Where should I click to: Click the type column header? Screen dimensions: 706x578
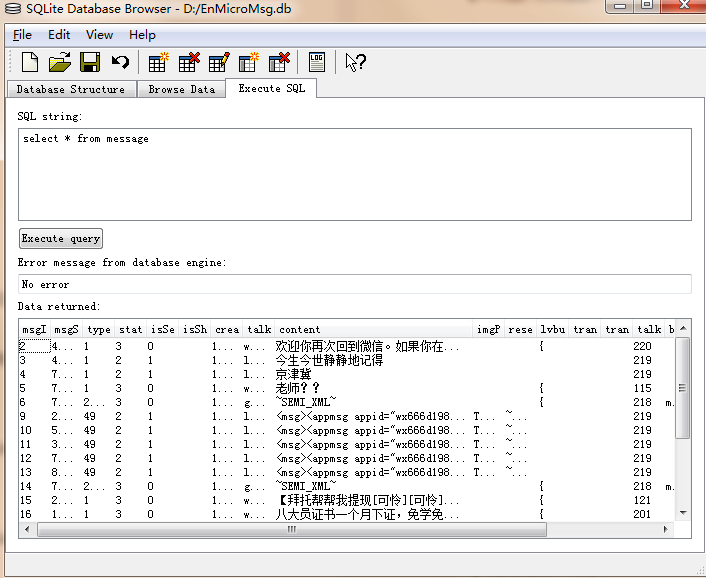click(99, 330)
